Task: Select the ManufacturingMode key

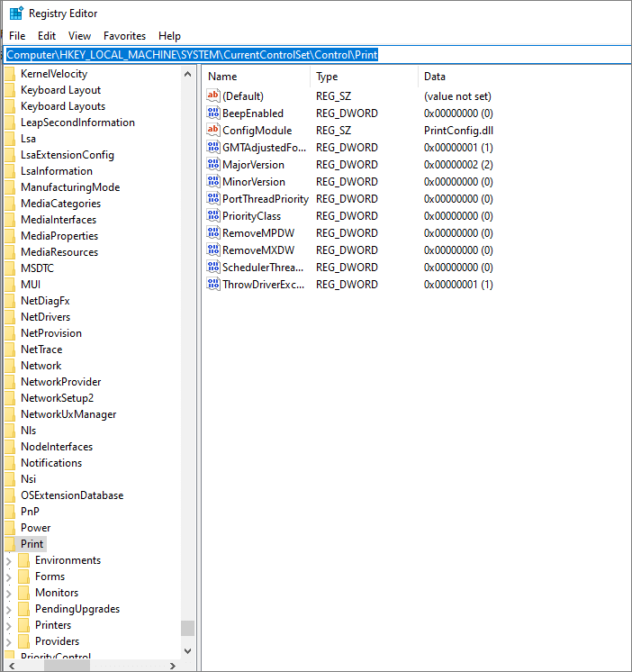Action: 70,187
